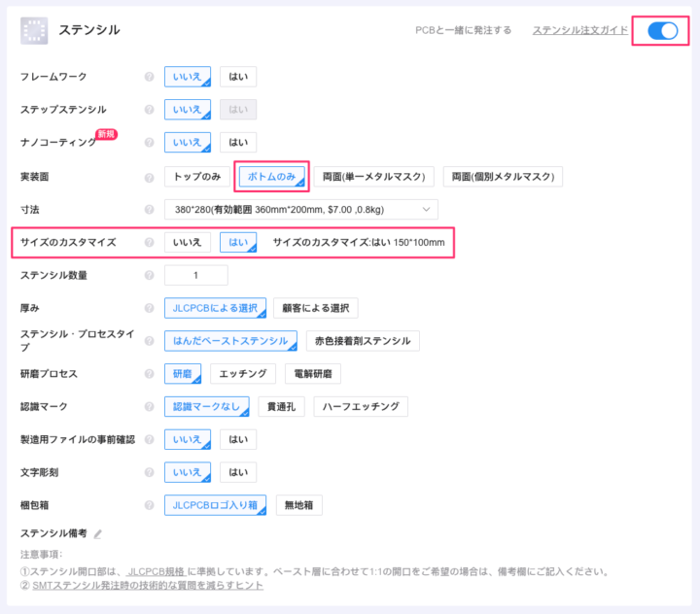Open the 寸法 size dropdown

click(300, 209)
